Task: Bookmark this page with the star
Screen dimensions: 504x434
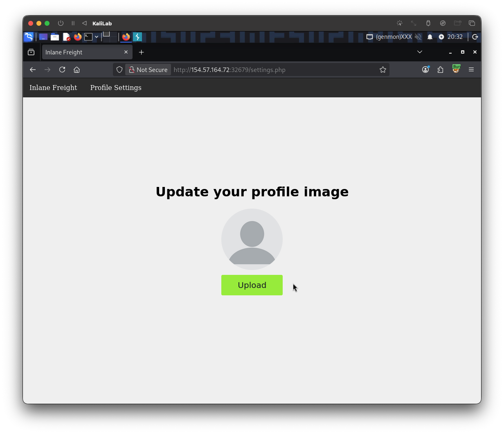Action: pyautogui.click(x=383, y=70)
